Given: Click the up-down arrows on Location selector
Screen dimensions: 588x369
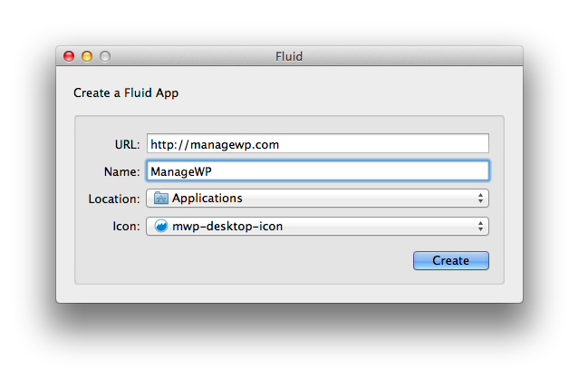Looking at the screenshot, I should click(x=480, y=199).
